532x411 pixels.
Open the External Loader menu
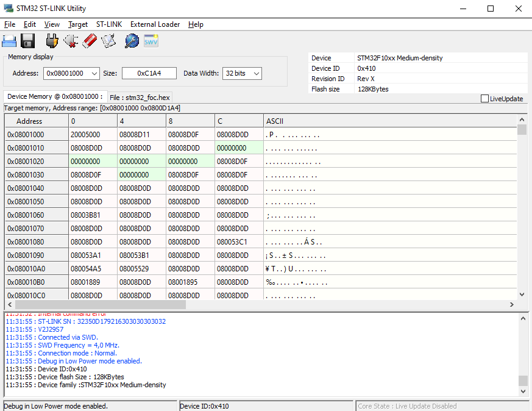coord(155,24)
